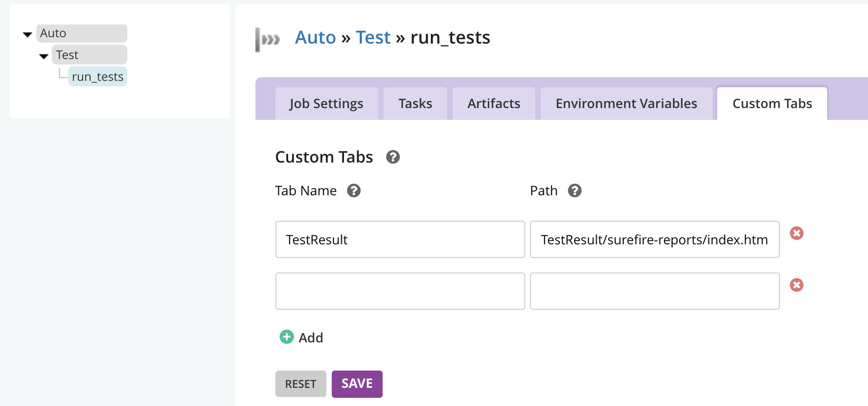Collapse the Test stage tree arrow
Viewport: 868px width, 406px height.
pos(44,56)
